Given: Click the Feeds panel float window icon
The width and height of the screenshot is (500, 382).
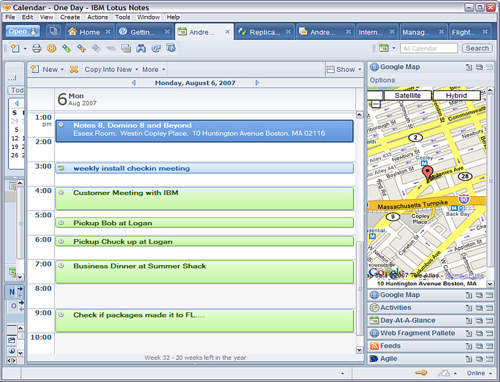Looking at the screenshot, I should [479, 346].
